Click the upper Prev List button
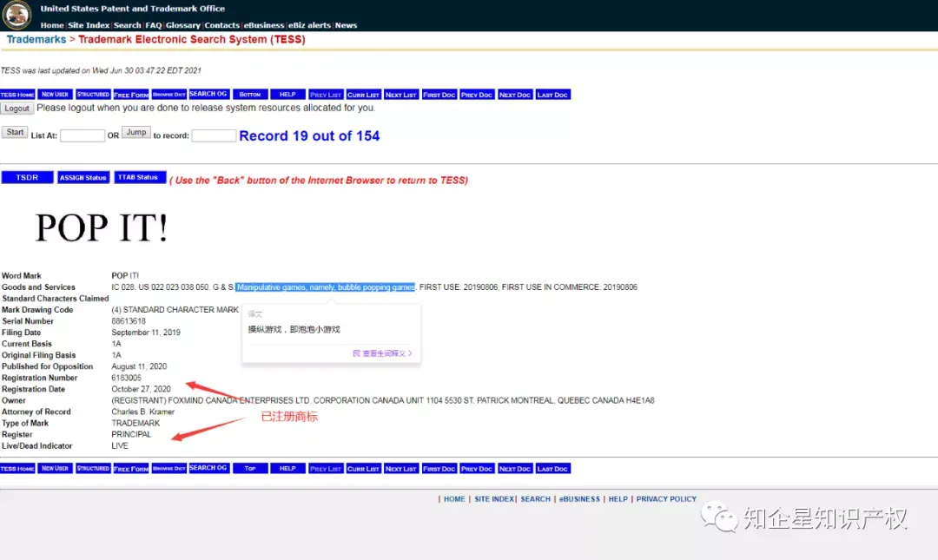 (x=326, y=95)
